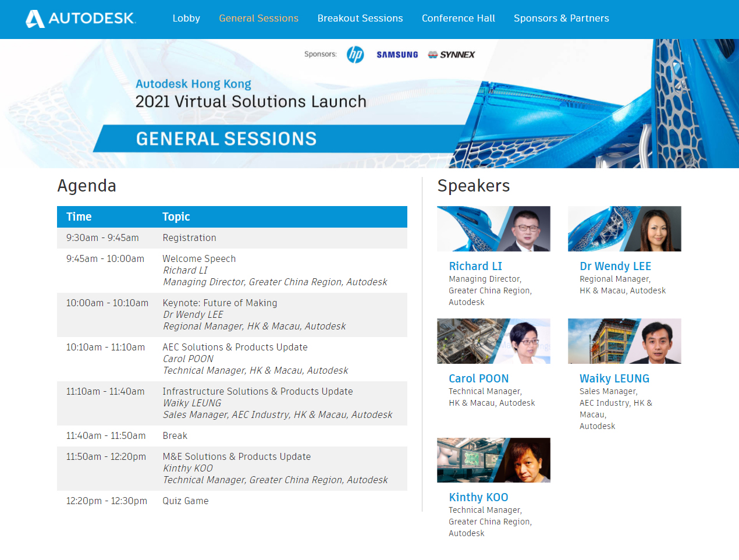This screenshot has height=560, width=739.
Task: Select the 10:10am - 11:10am time cell
Action: (x=105, y=347)
